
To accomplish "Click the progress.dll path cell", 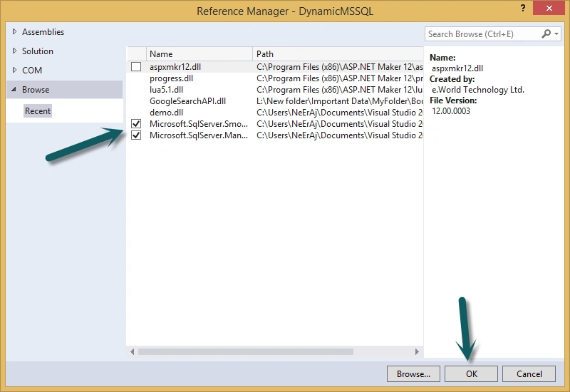I will click(340, 78).
